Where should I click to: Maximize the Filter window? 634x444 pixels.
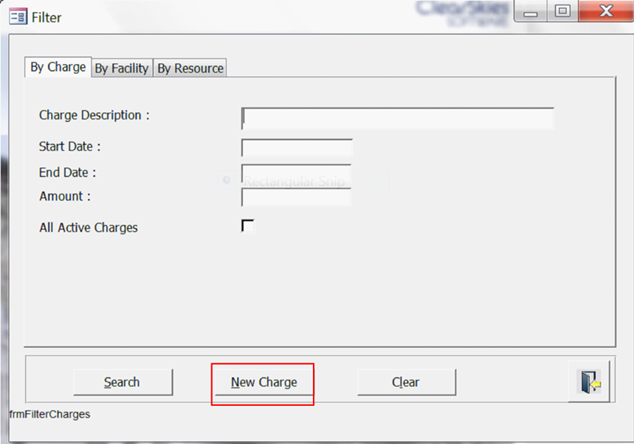(563, 12)
